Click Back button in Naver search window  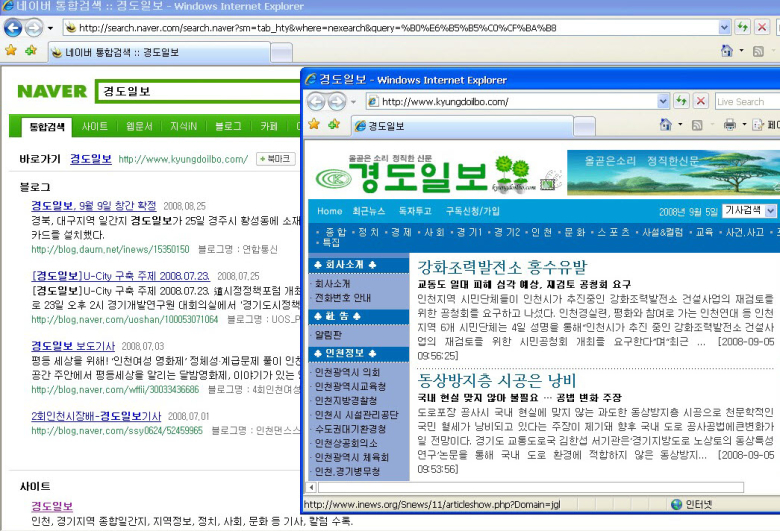click(x=13, y=28)
